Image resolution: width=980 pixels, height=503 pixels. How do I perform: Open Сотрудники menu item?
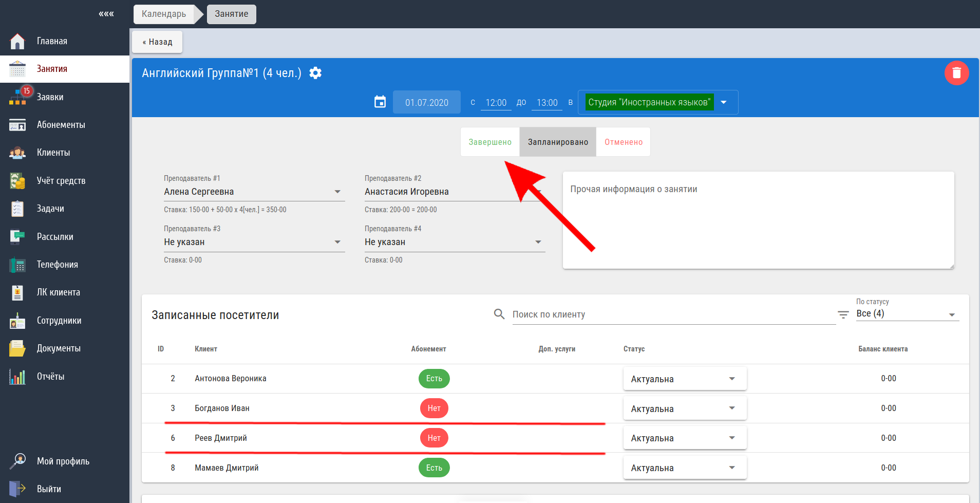point(65,321)
